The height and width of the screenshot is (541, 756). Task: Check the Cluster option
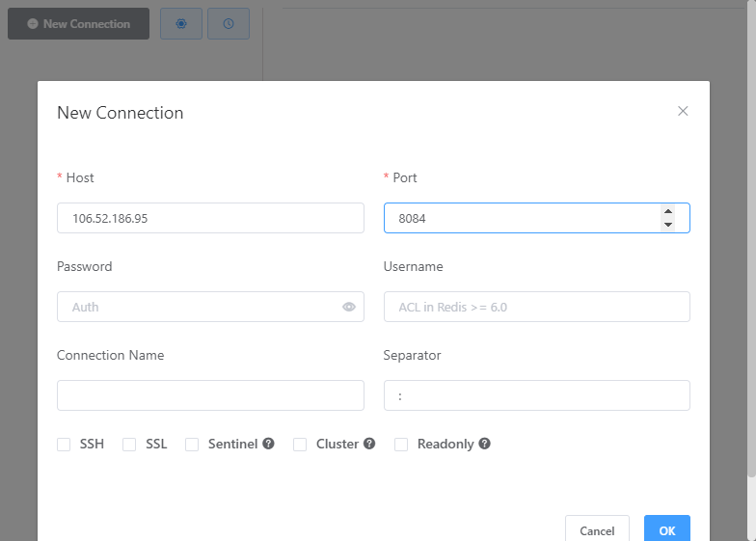(300, 444)
